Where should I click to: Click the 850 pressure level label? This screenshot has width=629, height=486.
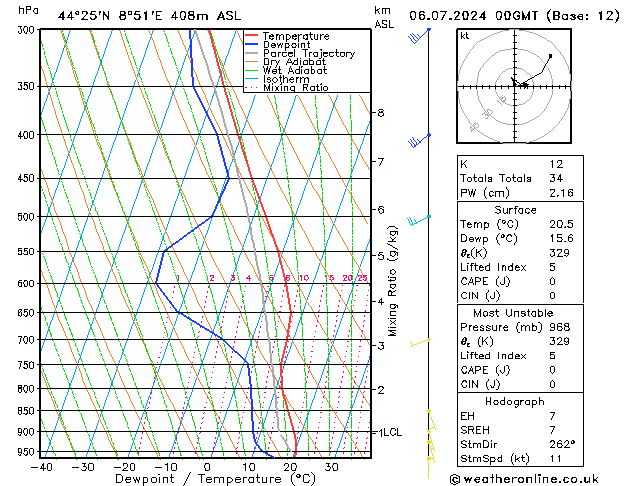pos(28,411)
